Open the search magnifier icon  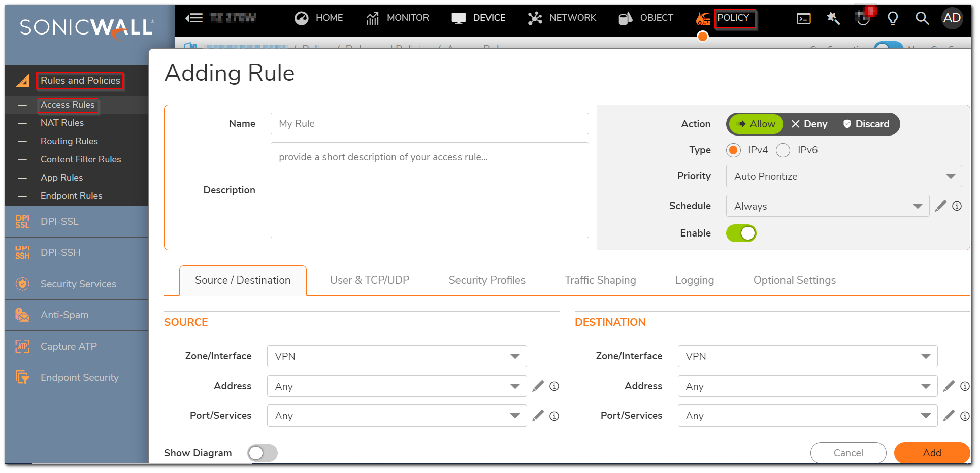tap(922, 19)
